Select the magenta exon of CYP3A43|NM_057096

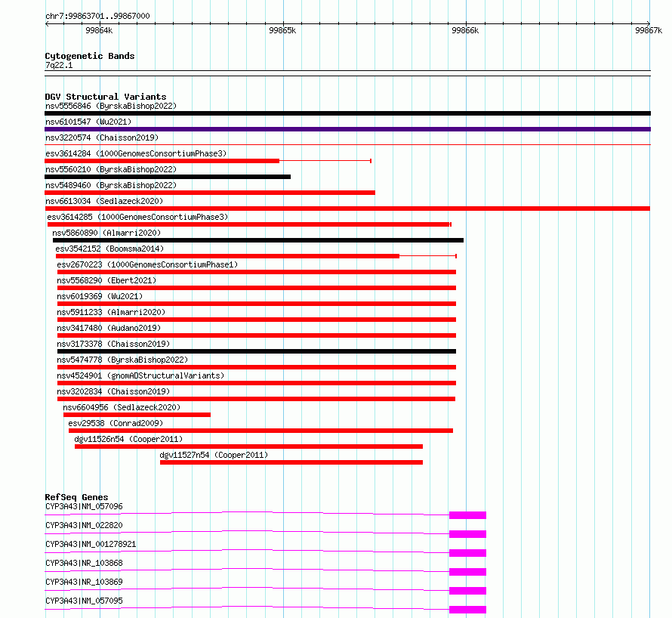(467, 515)
